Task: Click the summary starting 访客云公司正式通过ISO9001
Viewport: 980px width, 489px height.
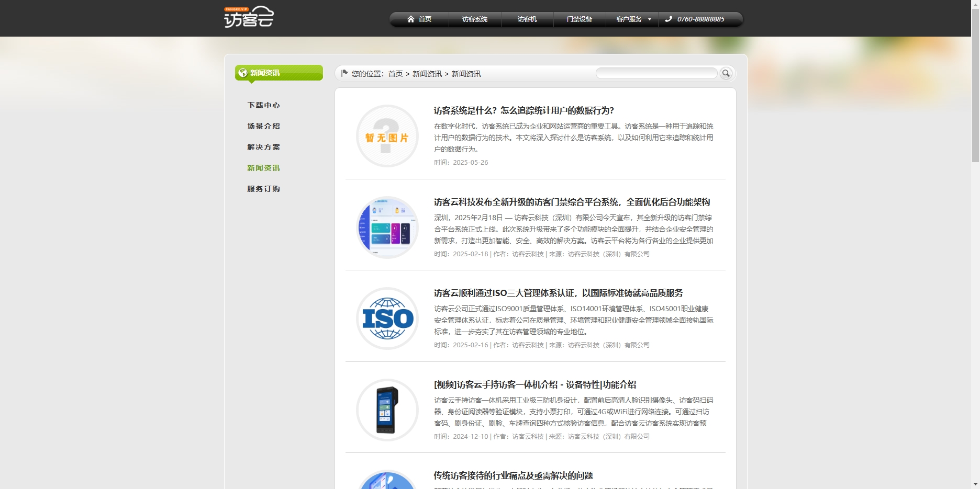Action: [574, 320]
